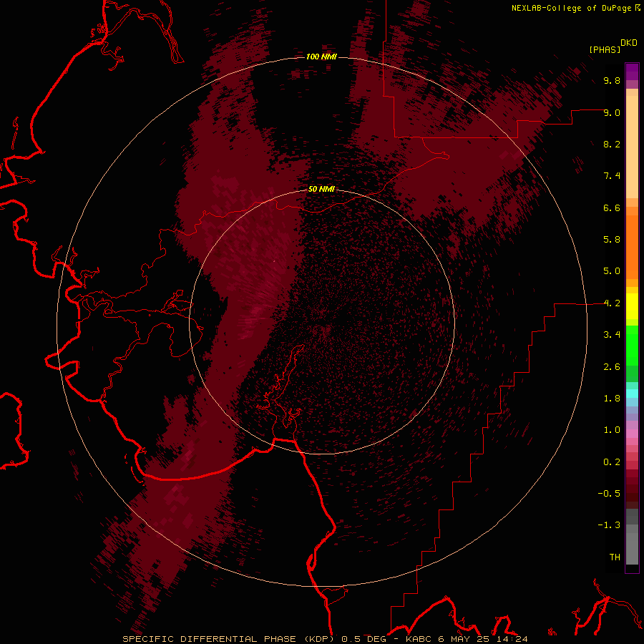Click the [PHAS] units label
Image resolution: width=644 pixels, height=644 pixels.
pyautogui.click(x=605, y=49)
